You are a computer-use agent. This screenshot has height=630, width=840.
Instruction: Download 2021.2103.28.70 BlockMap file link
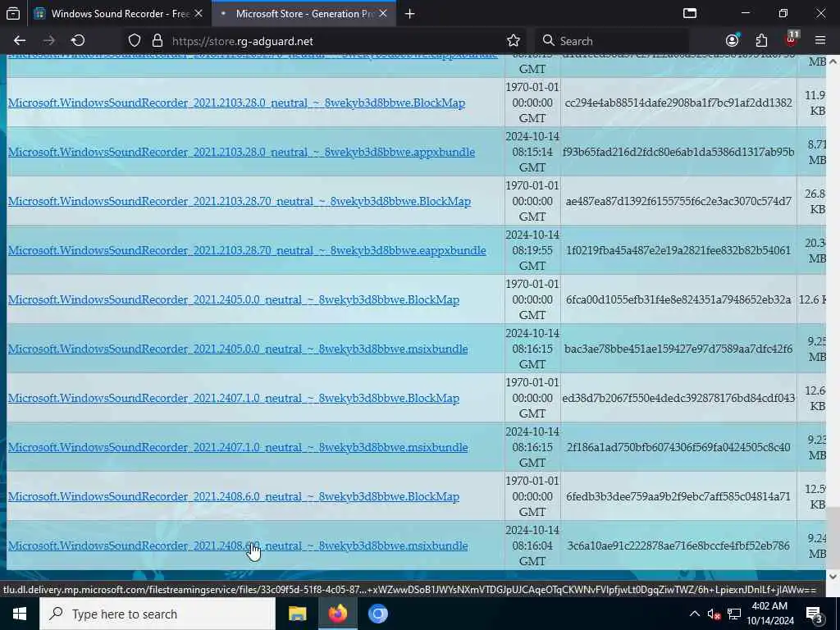point(240,202)
